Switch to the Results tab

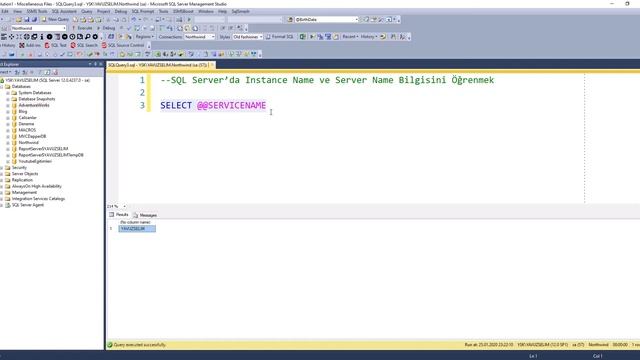[119, 215]
